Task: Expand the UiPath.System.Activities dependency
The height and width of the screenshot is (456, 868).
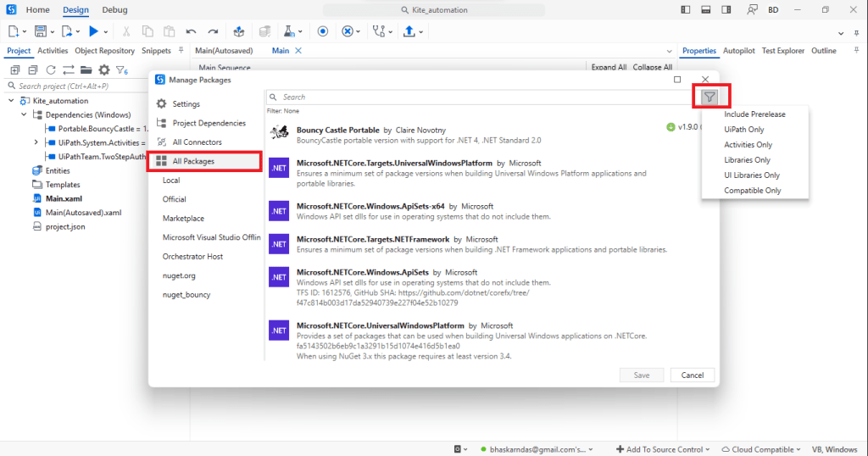Action: pyautogui.click(x=36, y=142)
